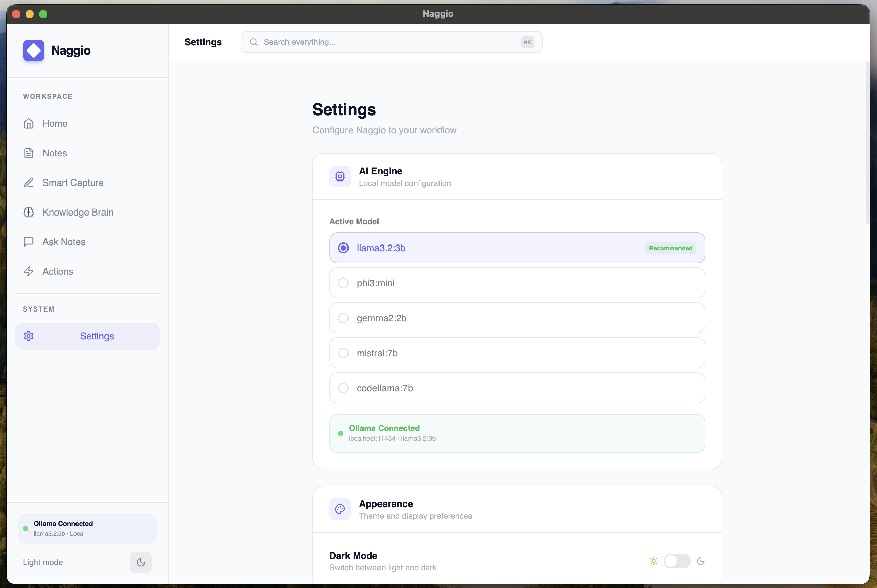Open the Home menu item
Viewport: 877px width, 588px height.
tap(87, 123)
